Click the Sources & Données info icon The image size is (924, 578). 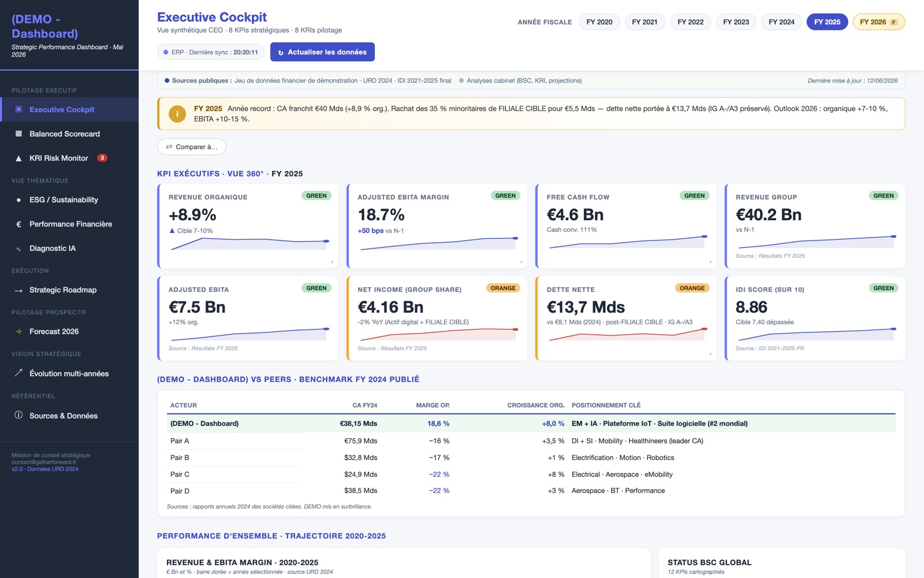pos(18,415)
